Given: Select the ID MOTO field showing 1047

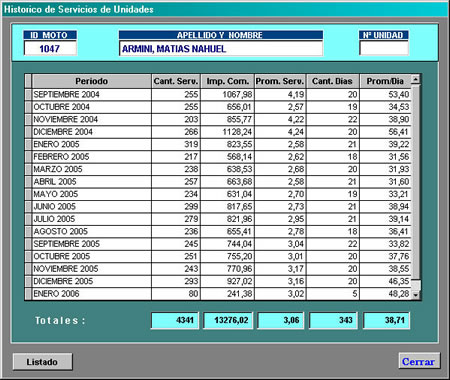Looking at the screenshot, I should [50, 49].
